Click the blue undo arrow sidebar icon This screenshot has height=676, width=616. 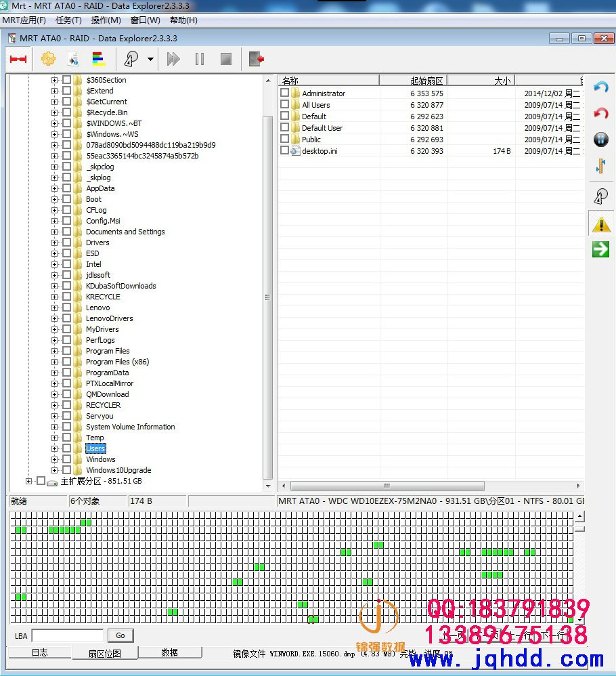click(601, 87)
